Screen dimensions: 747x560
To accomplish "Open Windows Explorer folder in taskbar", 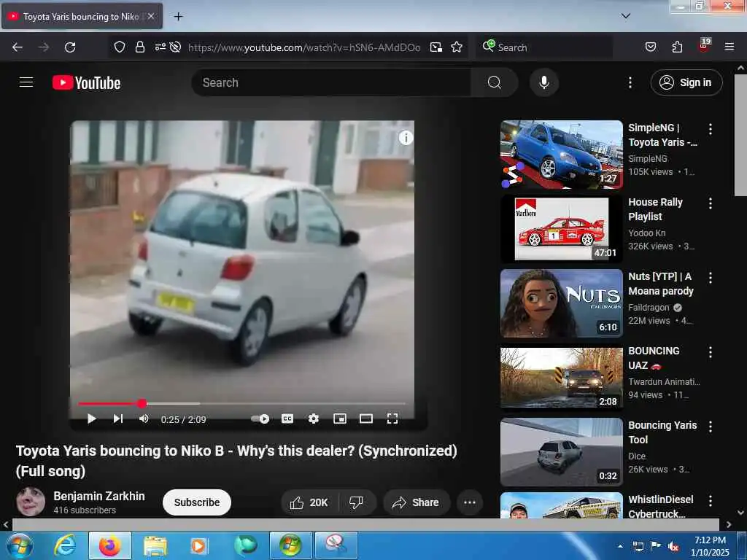I will click(x=155, y=545).
